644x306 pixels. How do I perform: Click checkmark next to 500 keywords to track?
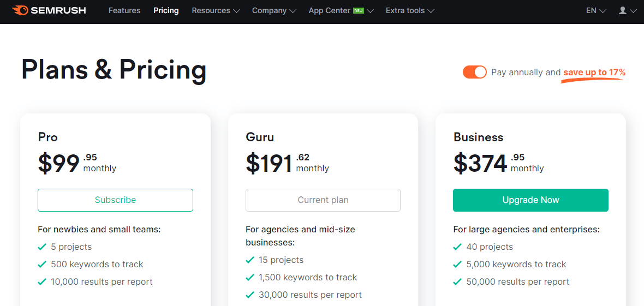[41, 264]
